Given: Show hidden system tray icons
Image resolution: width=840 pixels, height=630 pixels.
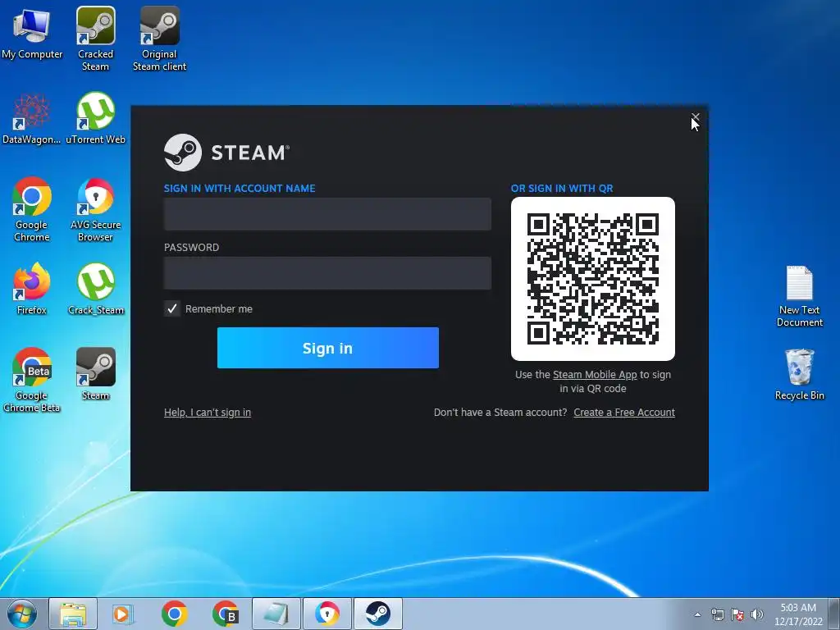Looking at the screenshot, I should point(697,614).
